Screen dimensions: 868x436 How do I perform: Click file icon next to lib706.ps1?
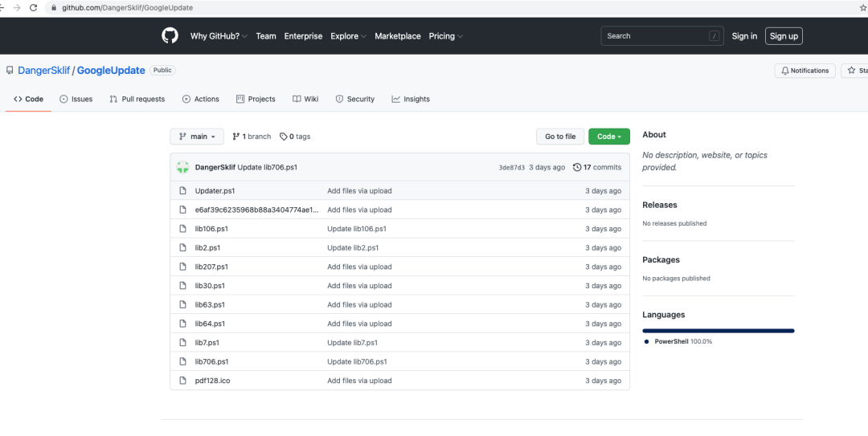(x=182, y=362)
